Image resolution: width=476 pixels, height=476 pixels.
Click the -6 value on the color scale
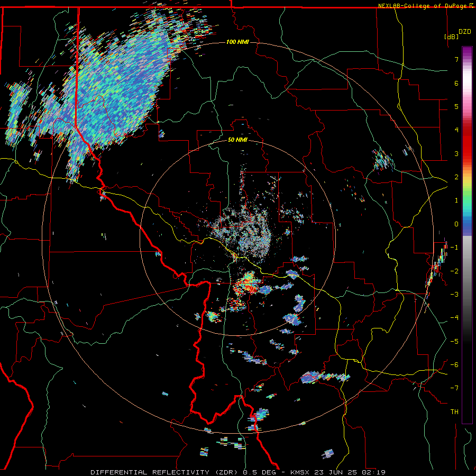pos(454,365)
